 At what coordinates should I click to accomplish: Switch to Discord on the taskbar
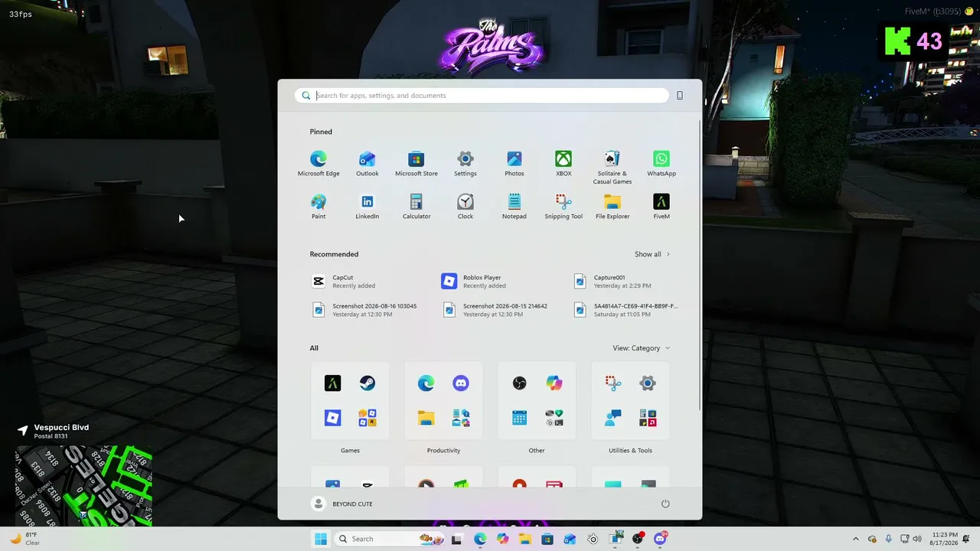[660, 539]
